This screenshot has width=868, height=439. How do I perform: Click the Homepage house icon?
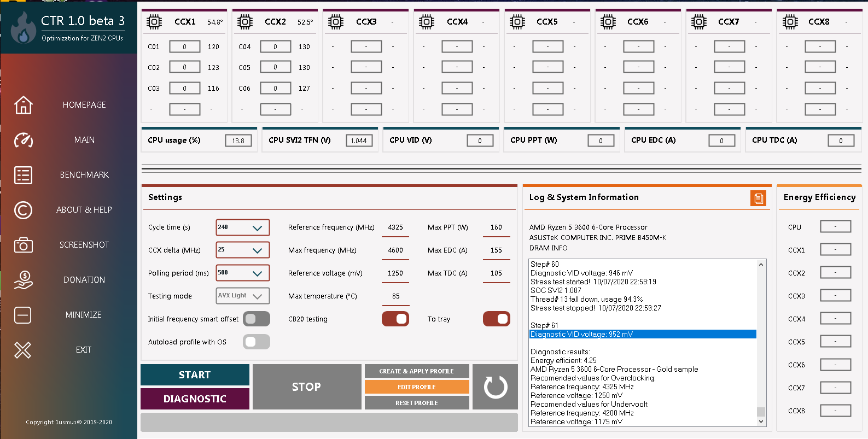click(x=23, y=105)
